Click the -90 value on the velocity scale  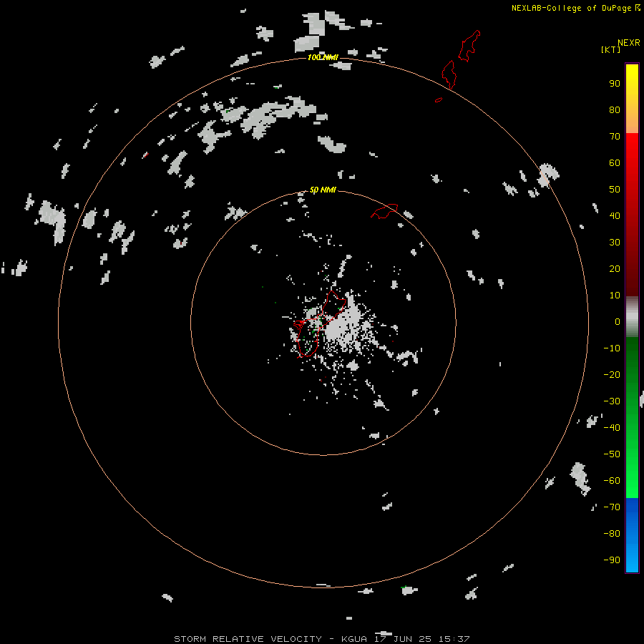[x=612, y=560]
